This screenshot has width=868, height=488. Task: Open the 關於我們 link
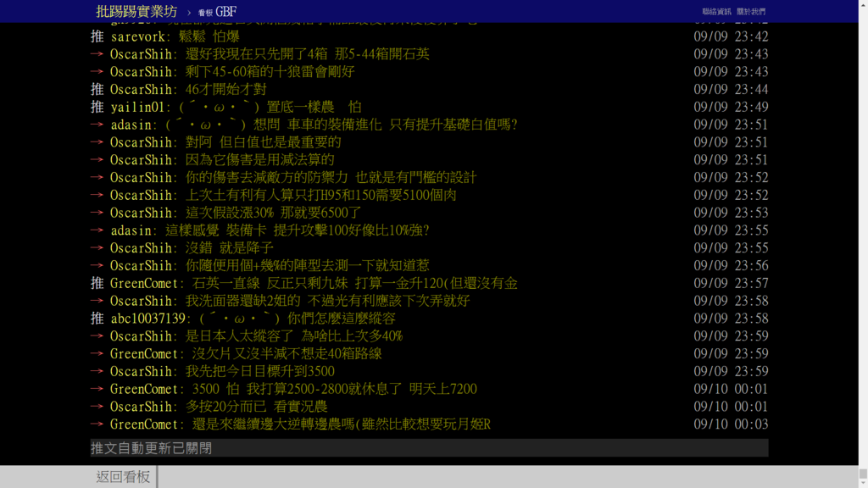point(751,12)
